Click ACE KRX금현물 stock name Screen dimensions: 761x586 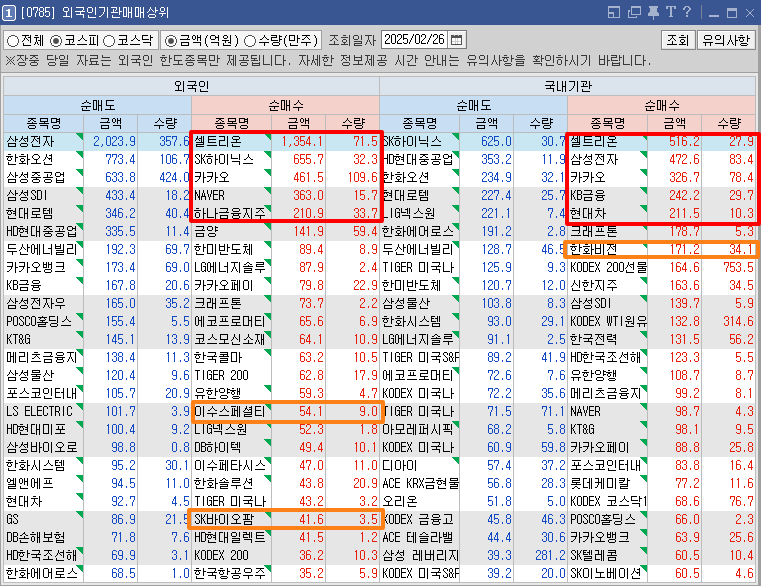click(420, 483)
